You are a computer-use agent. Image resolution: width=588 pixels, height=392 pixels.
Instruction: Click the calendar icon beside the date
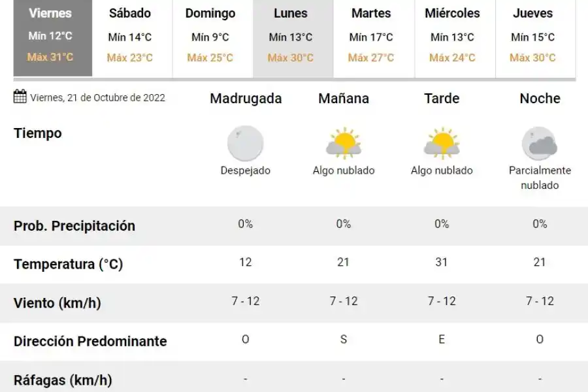tap(20, 97)
